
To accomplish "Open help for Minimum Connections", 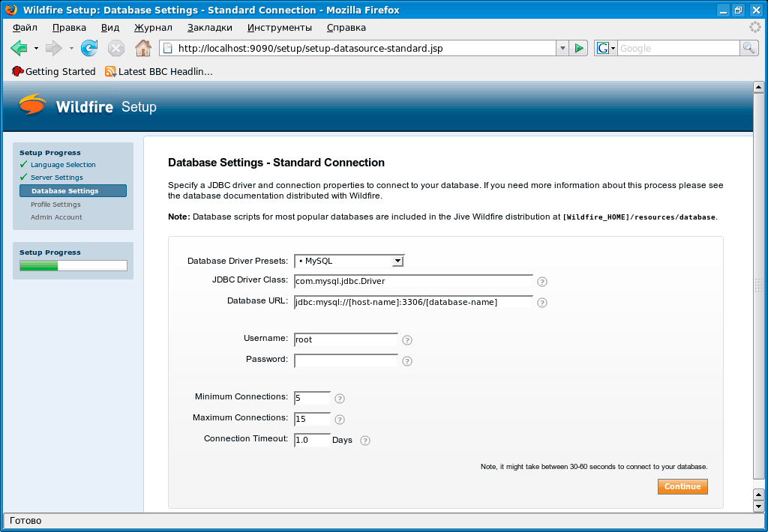I will (340, 399).
